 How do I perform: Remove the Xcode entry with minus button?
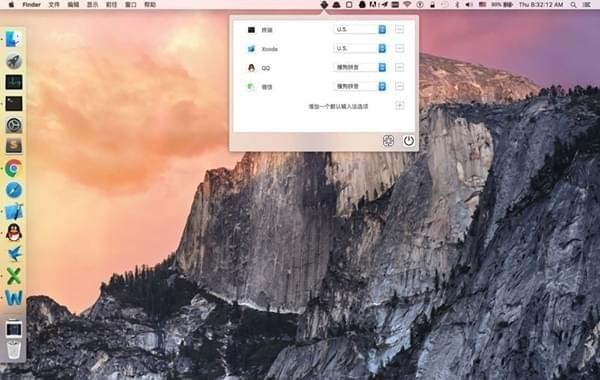[x=399, y=49]
